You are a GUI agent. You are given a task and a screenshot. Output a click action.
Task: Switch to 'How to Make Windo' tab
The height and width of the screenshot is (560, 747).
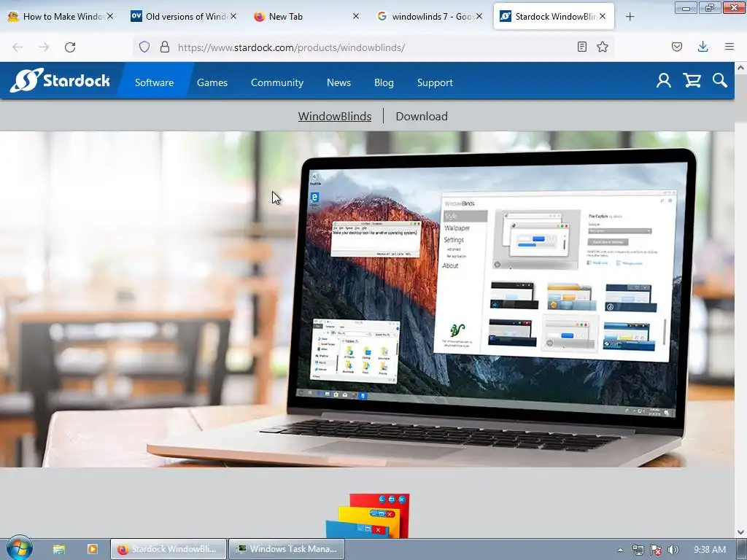(61, 17)
